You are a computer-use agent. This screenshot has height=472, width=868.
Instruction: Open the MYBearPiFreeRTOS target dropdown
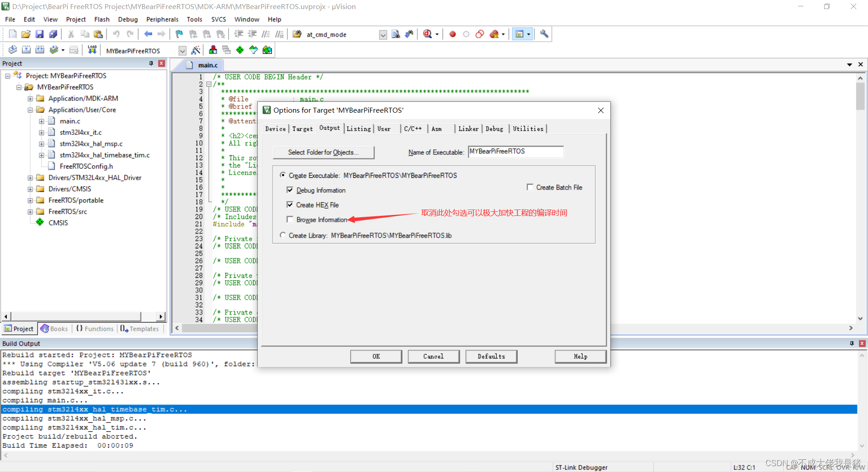(182, 51)
